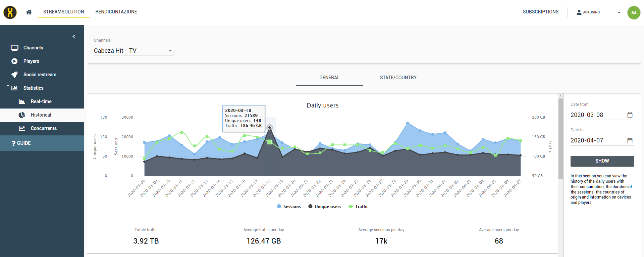Click the scrollbar up arrow
The image size is (644, 257).
(560, 96)
